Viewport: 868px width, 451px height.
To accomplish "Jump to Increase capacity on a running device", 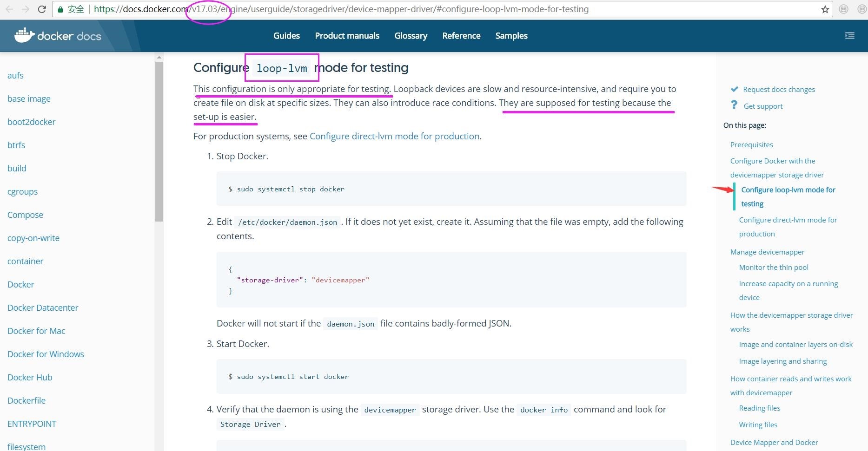I will point(788,290).
